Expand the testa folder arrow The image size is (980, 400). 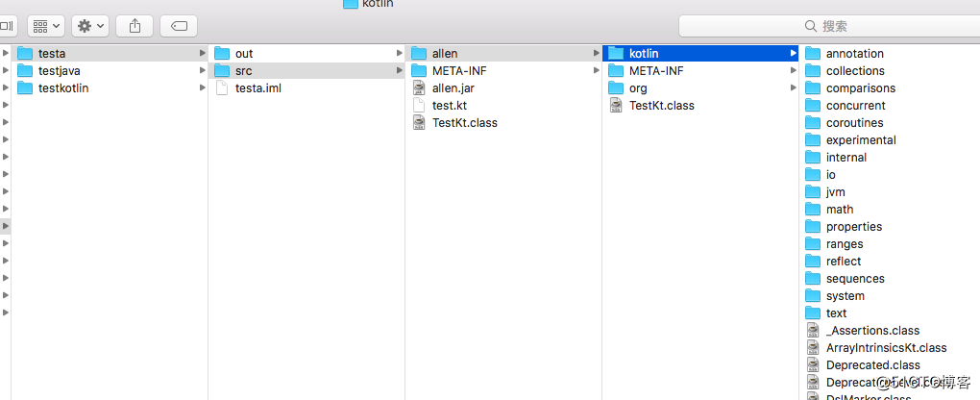click(202, 53)
